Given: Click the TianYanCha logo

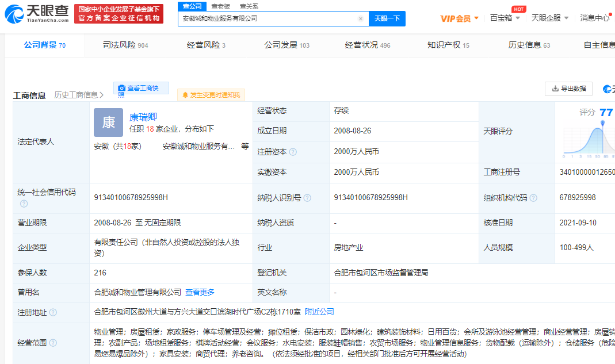Looking at the screenshot, I should tap(36, 14).
